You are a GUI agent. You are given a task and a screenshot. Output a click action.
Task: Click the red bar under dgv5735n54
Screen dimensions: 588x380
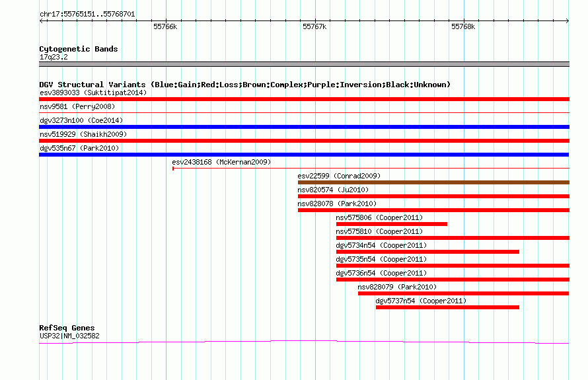click(x=453, y=266)
